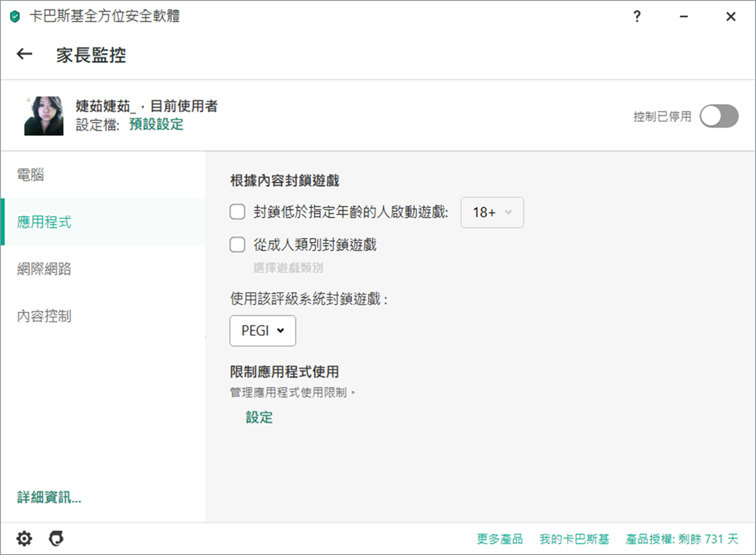The width and height of the screenshot is (756, 555).
Task: Click the back arrow icon
Action: pos(24,54)
